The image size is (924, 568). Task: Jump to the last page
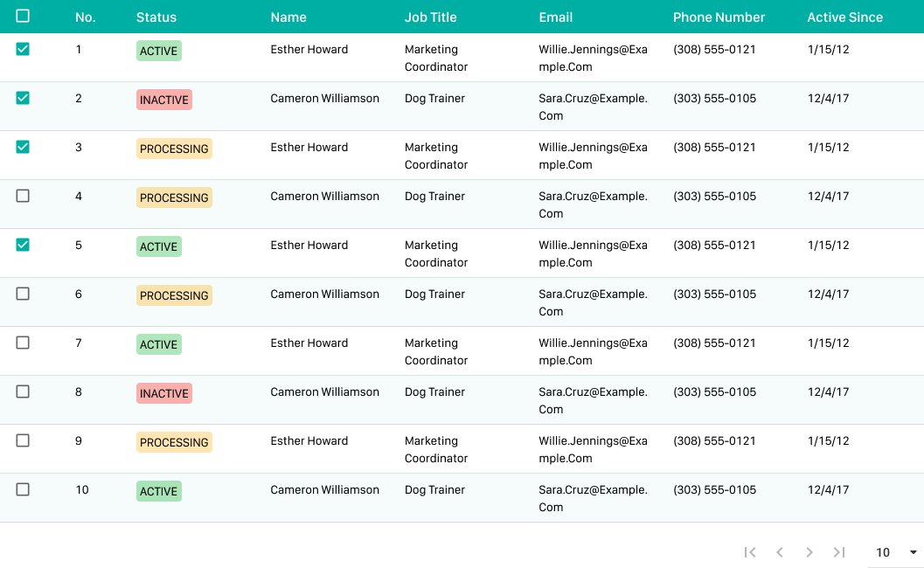point(839,552)
